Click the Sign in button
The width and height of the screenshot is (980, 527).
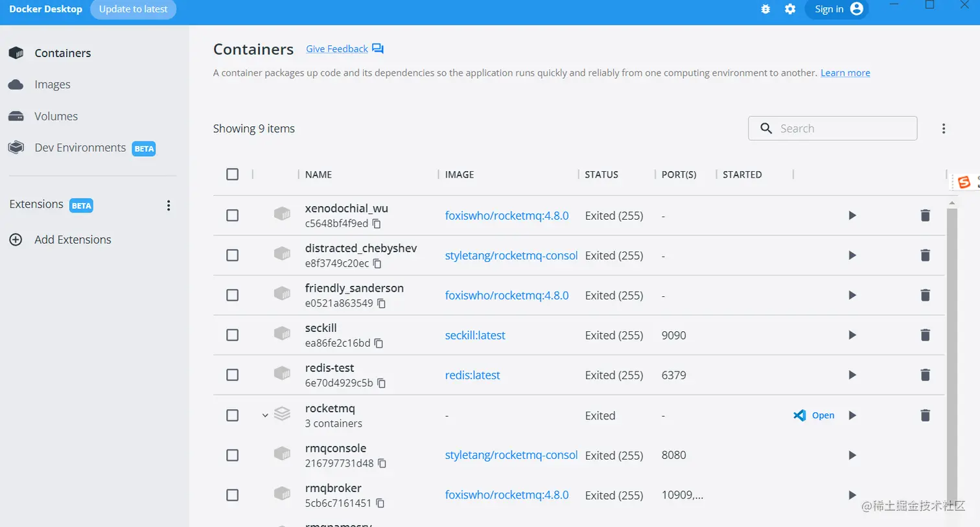(x=836, y=9)
